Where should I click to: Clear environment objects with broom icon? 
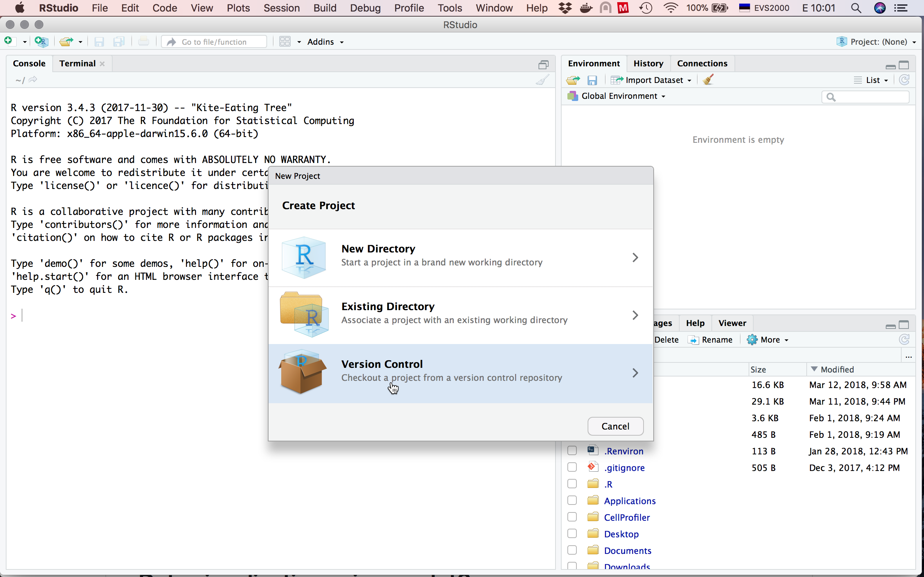pos(708,80)
